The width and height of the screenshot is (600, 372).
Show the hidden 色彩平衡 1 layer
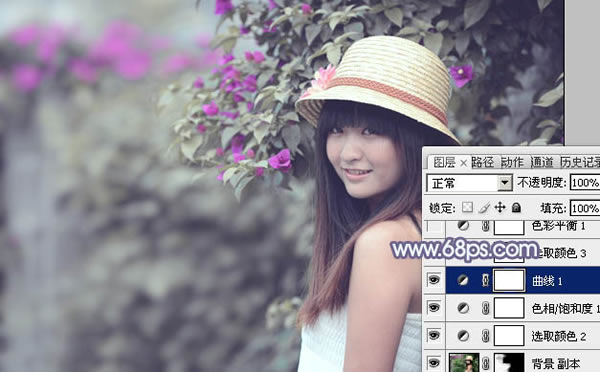[x=434, y=227]
